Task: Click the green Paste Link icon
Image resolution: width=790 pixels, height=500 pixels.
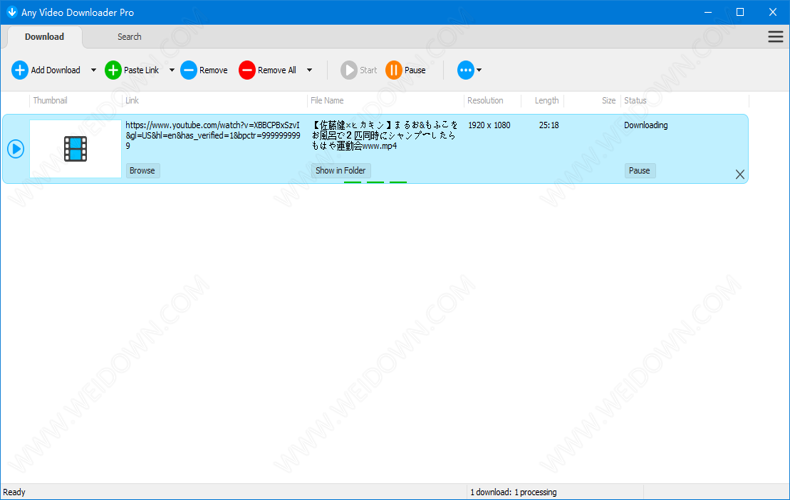Action: pos(113,70)
